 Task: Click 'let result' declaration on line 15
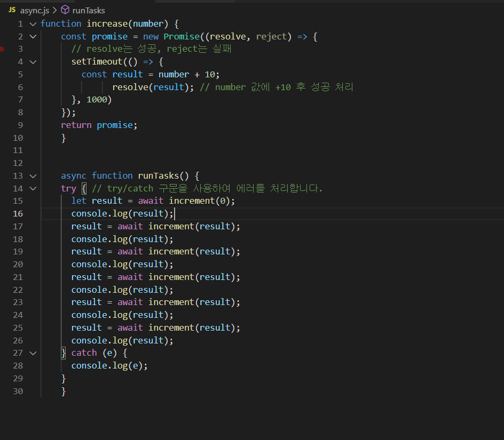[97, 201]
